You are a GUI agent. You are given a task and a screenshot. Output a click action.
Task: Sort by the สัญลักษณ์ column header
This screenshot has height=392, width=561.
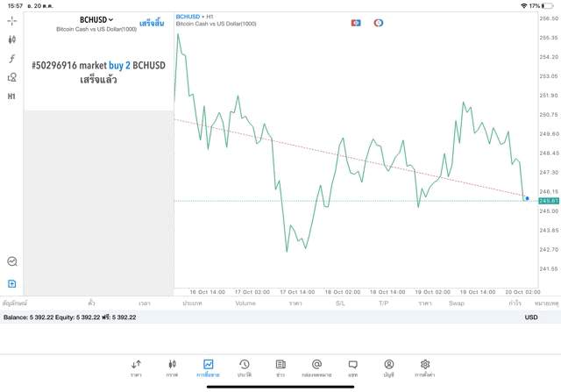point(14,303)
